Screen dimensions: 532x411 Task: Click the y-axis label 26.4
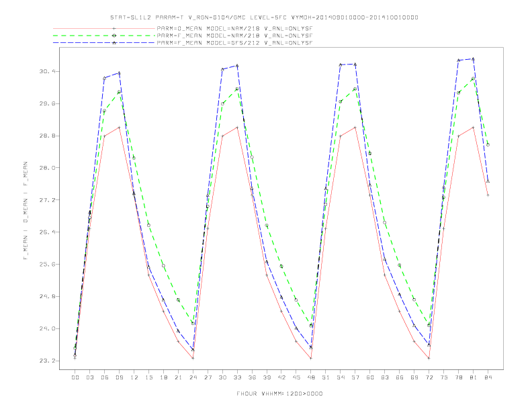[46, 232]
